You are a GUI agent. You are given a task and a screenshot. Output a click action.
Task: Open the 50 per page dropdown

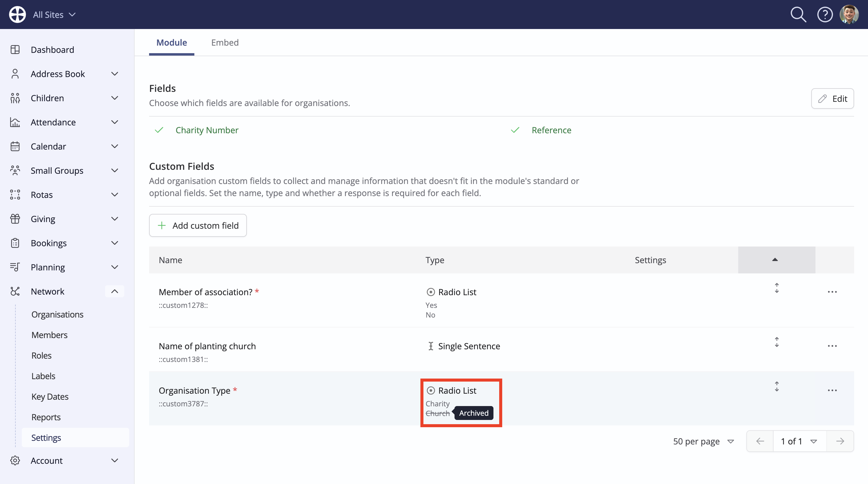[703, 441]
